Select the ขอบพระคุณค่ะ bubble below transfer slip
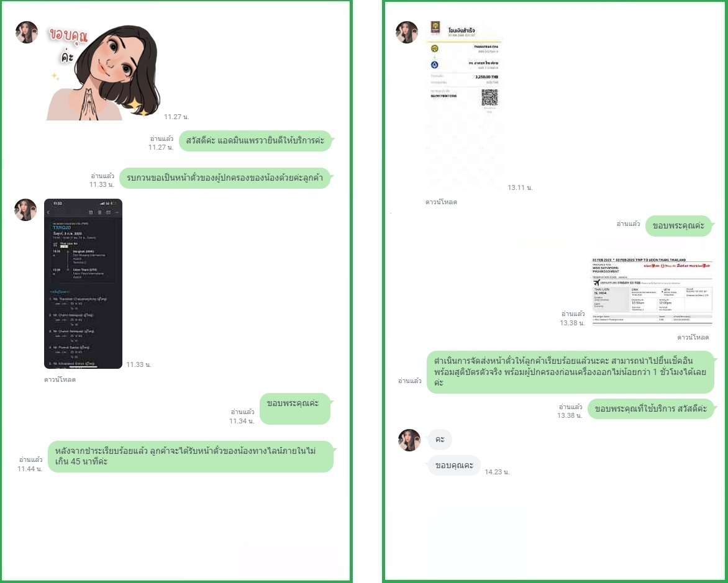Screen dimensions: 728x583 pos(679,225)
